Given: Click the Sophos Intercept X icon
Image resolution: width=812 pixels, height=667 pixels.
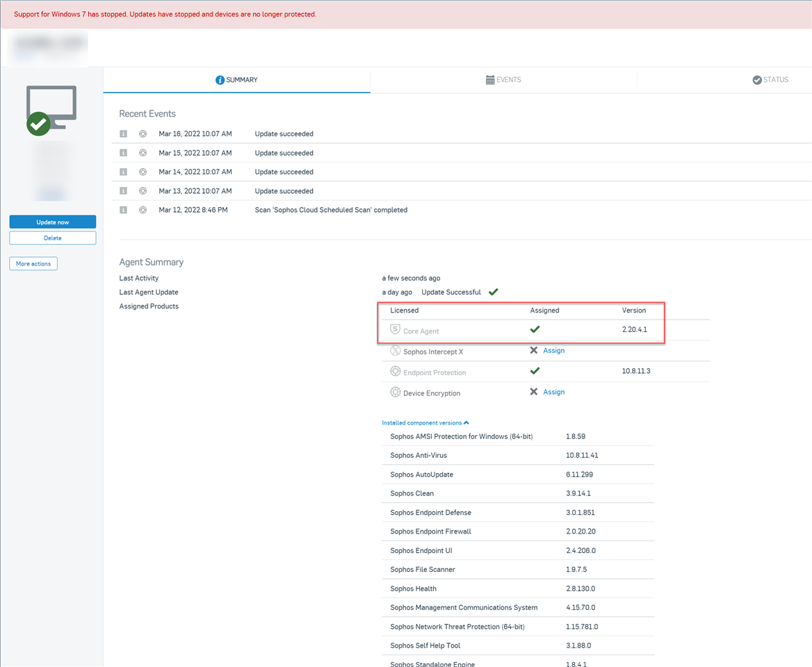Looking at the screenshot, I should (x=395, y=351).
